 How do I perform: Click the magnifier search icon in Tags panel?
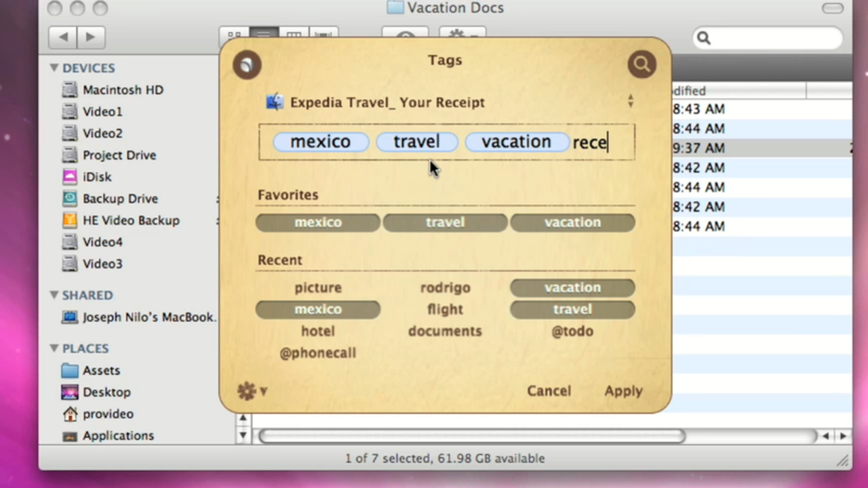pos(642,64)
